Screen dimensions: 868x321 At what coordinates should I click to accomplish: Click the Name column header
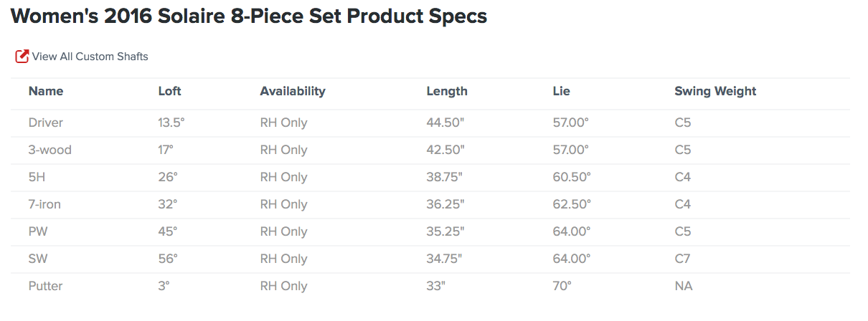click(x=46, y=91)
